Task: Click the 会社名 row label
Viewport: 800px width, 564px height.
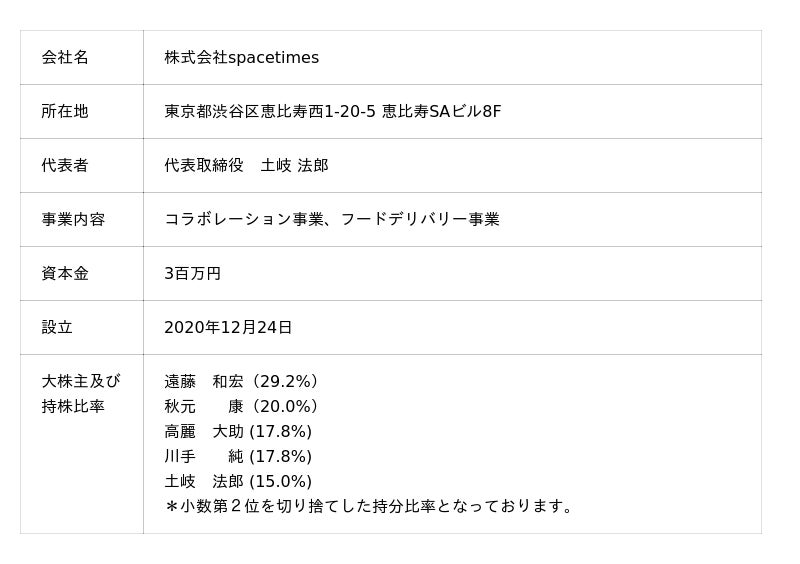Action: 65,58
